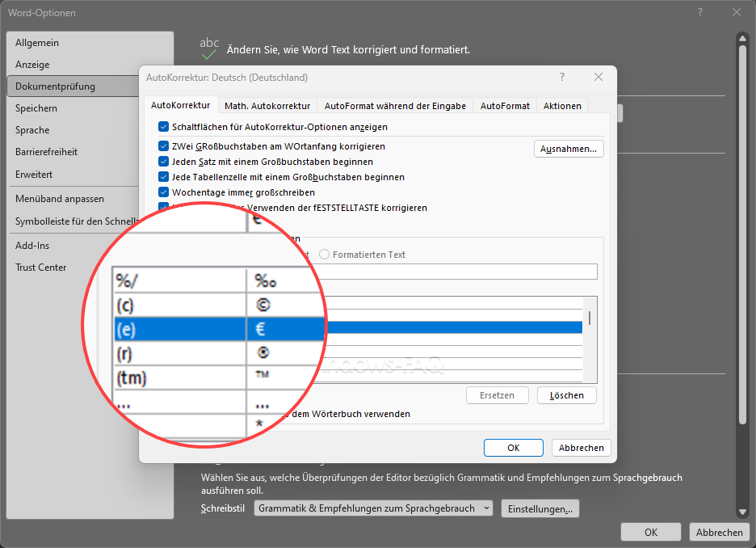
Task: Click the help question mark in AutoKorrektur dialog
Action: coord(561,77)
